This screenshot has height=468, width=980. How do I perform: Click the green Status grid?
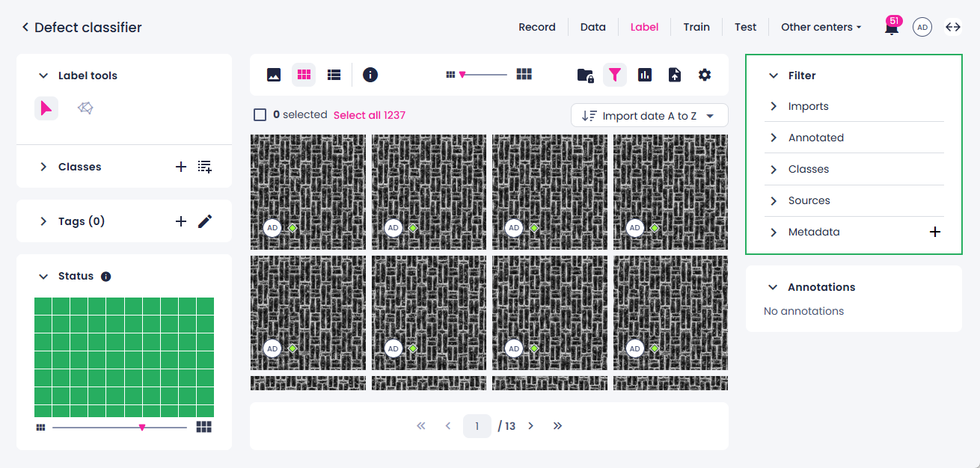click(124, 357)
